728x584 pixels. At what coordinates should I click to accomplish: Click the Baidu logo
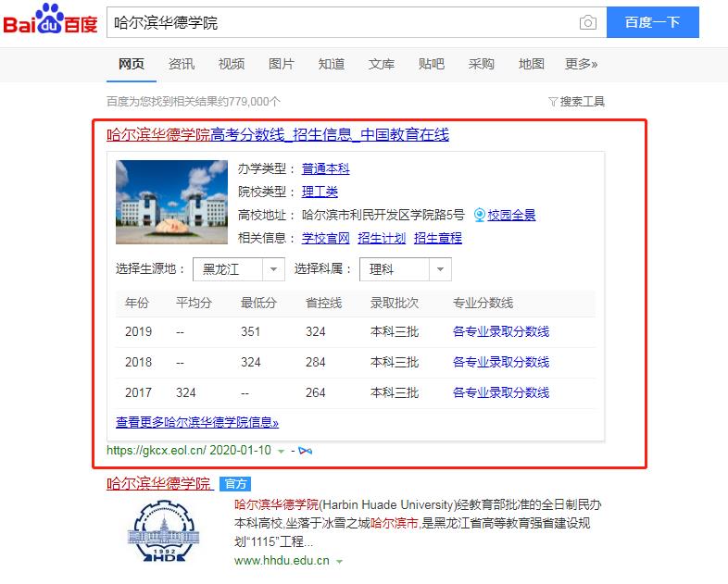pos(51,19)
